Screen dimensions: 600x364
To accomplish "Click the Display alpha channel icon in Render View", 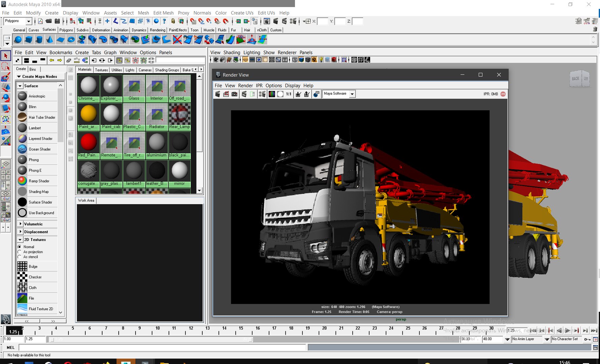I will pyautogui.click(x=280, y=94).
